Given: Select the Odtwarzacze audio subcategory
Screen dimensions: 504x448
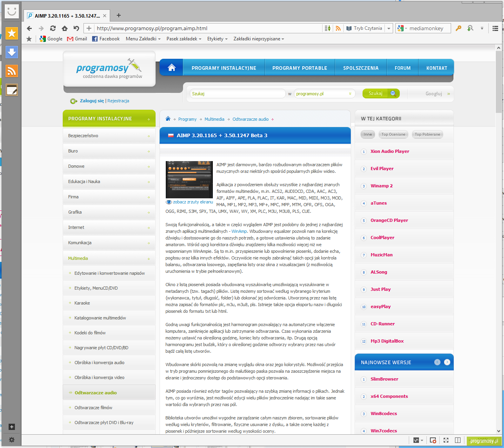Looking at the screenshot, I should pos(109,393).
